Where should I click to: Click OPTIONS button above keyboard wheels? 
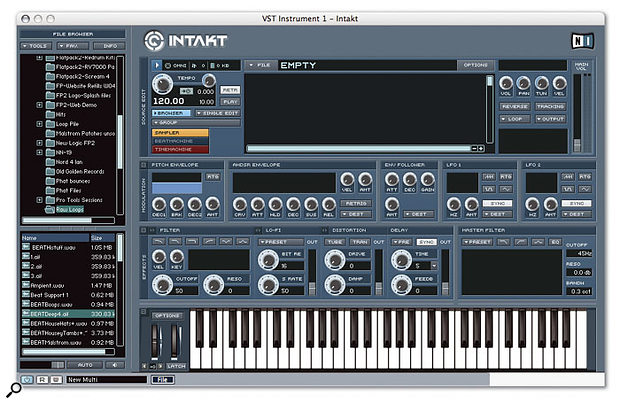pos(167,315)
